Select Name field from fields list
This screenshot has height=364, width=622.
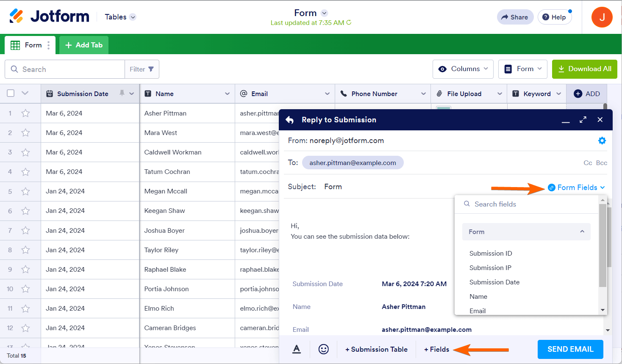click(478, 296)
